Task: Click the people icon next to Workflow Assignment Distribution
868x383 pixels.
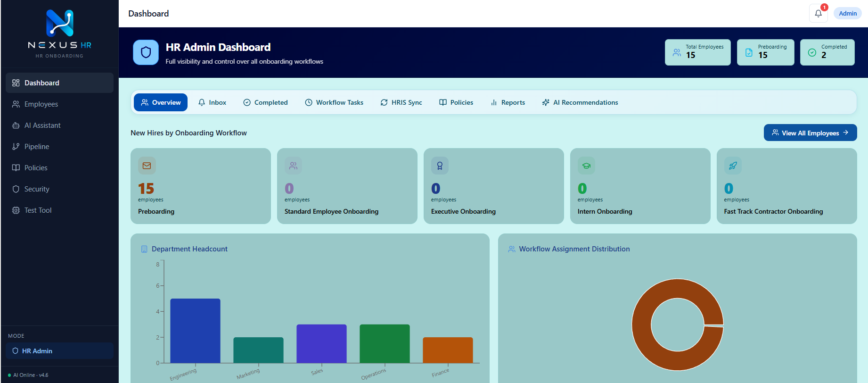Action: (512, 249)
